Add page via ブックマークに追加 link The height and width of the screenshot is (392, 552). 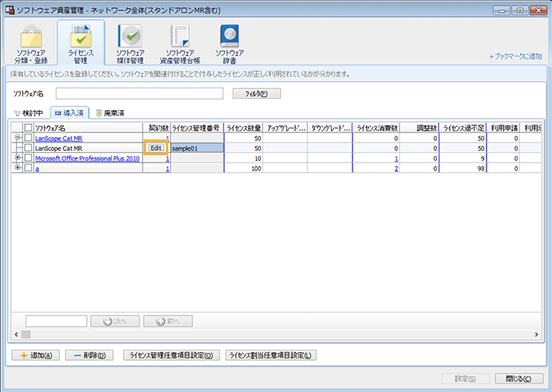pos(516,57)
